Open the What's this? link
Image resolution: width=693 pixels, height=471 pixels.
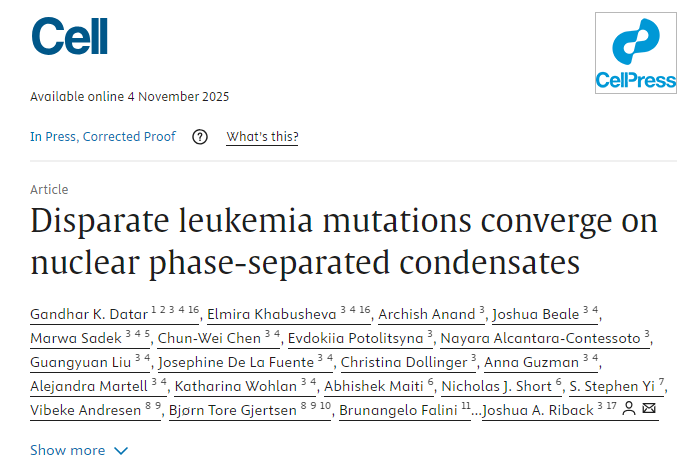262,137
